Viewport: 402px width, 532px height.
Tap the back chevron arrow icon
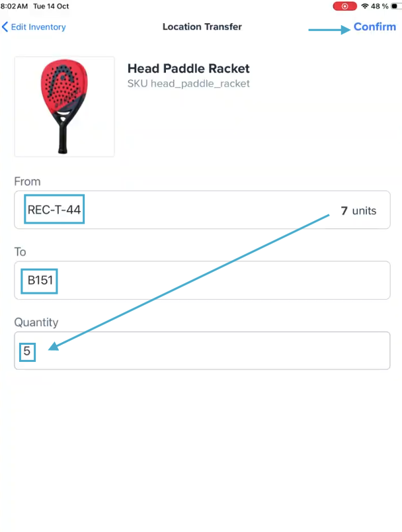tap(5, 27)
